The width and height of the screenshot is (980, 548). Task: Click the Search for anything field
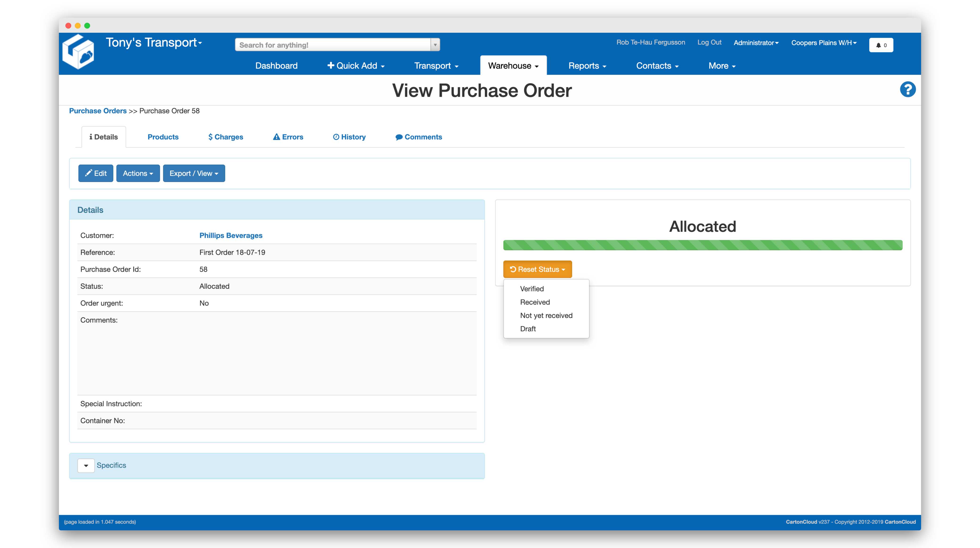pos(333,45)
